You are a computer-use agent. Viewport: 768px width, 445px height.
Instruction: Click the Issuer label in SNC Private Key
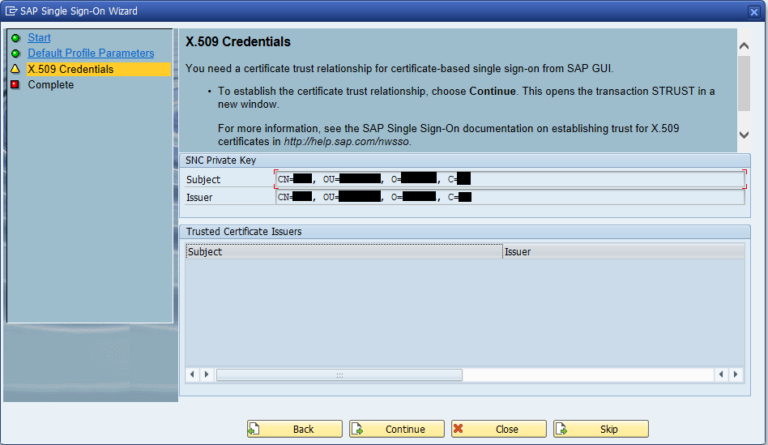(199, 197)
